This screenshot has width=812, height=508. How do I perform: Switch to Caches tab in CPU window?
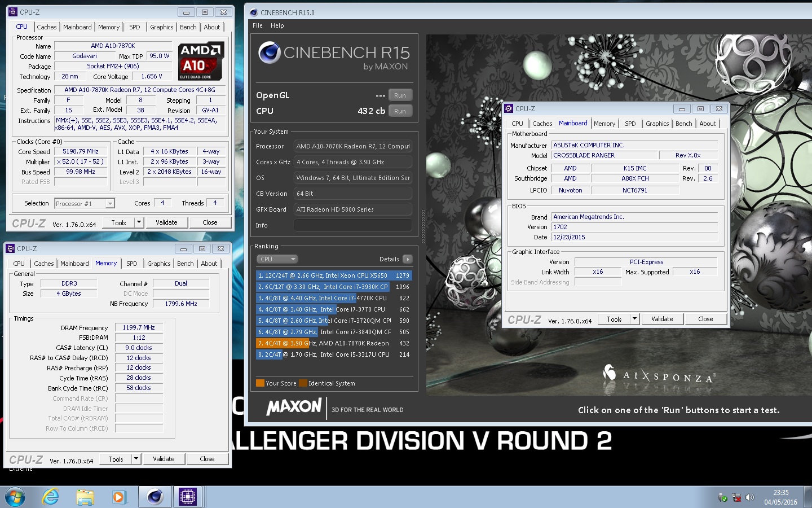[x=47, y=27]
